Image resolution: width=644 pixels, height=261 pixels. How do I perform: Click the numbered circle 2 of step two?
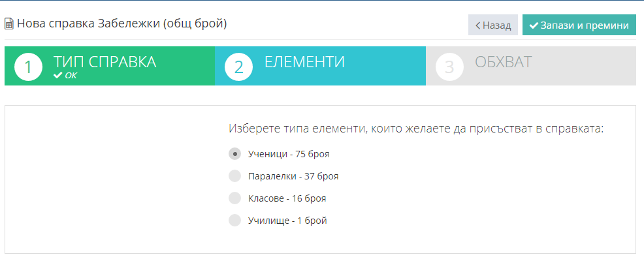click(238, 67)
